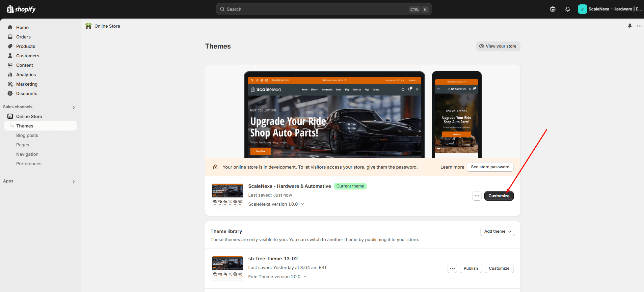Open the ScaleNexa store account menu
This screenshot has height=292, width=644.
pos(610,9)
